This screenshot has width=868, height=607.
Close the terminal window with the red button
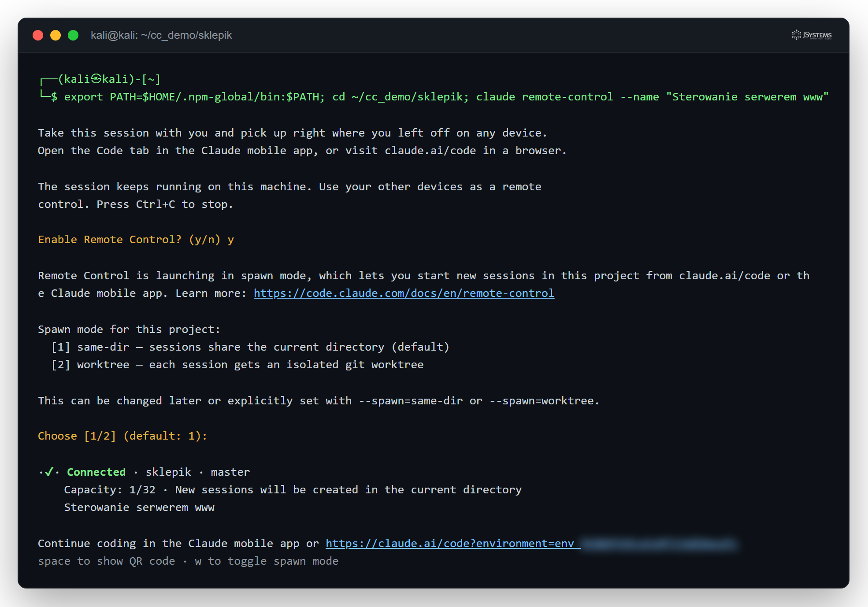click(x=38, y=35)
